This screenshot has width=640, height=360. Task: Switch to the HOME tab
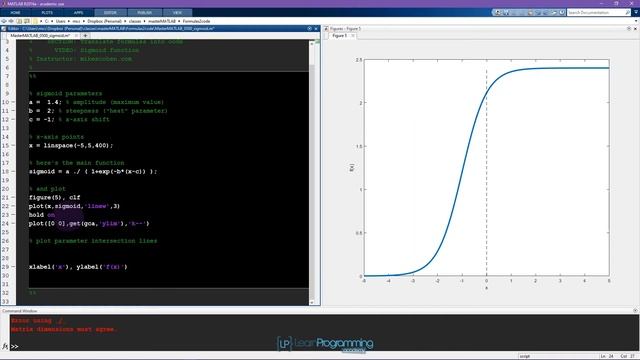(x=15, y=13)
